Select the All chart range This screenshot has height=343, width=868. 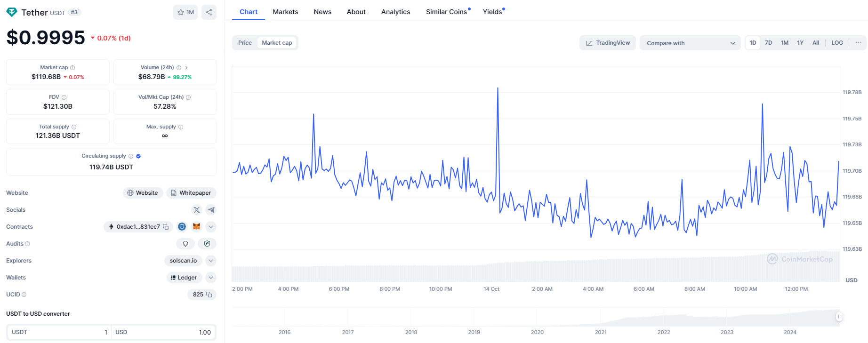(816, 43)
